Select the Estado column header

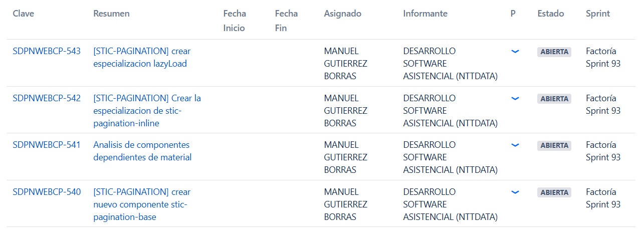pos(551,14)
